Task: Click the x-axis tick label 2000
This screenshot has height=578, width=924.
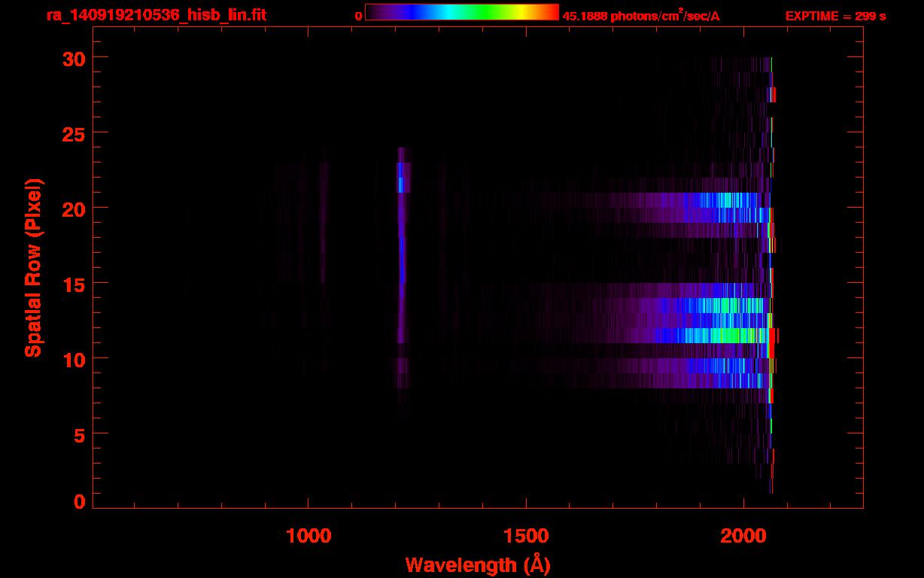Action: point(743,535)
